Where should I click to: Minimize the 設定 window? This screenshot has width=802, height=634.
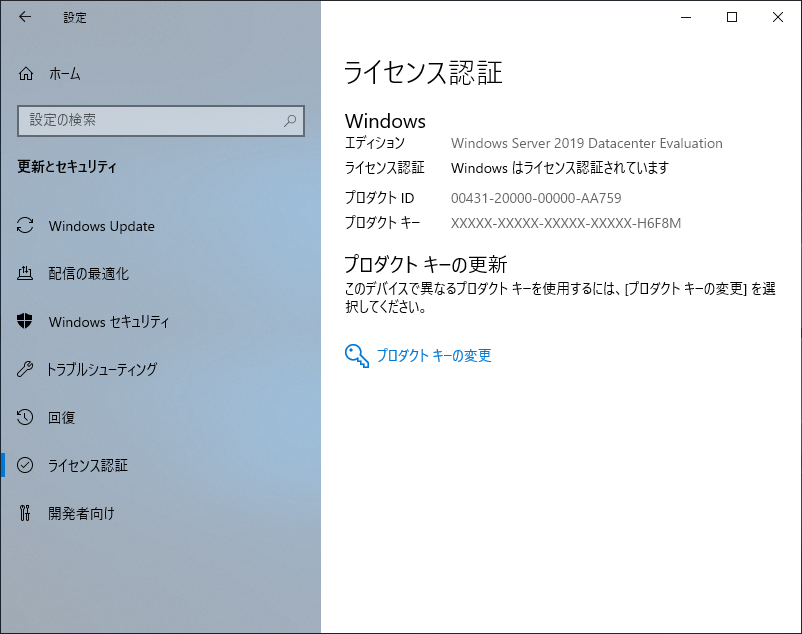686,17
